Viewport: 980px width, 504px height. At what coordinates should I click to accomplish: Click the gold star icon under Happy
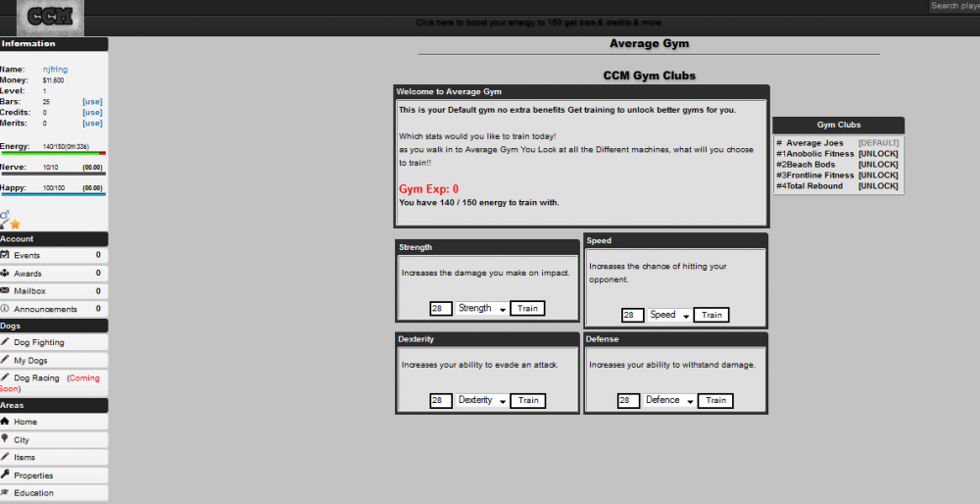[15, 224]
